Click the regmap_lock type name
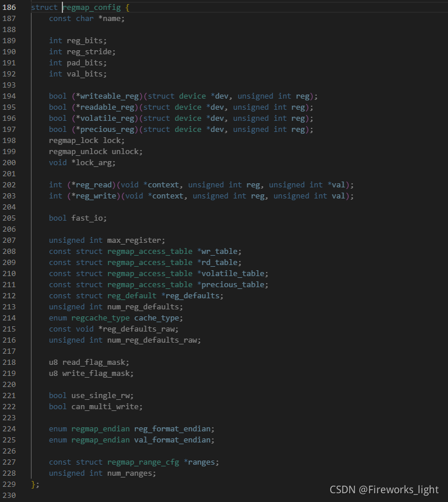Screen dimensions: 448x502 (73, 141)
